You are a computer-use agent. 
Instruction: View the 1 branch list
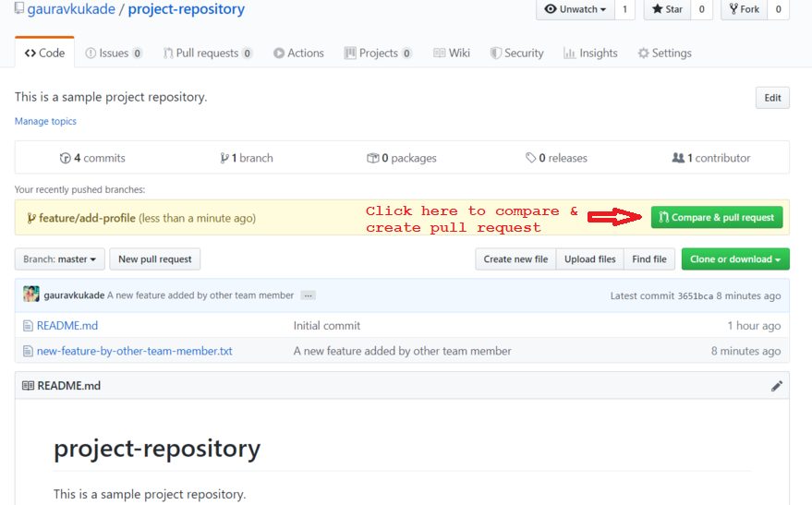pyautogui.click(x=247, y=158)
